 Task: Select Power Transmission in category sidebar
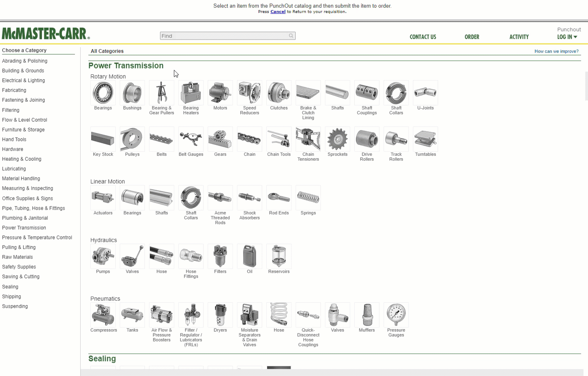(x=24, y=228)
